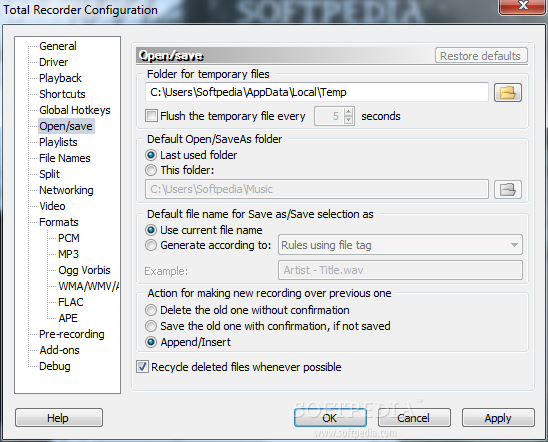The image size is (548, 442).
Task: Select Save the old one with confirmation
Action: tap(151, 326)
